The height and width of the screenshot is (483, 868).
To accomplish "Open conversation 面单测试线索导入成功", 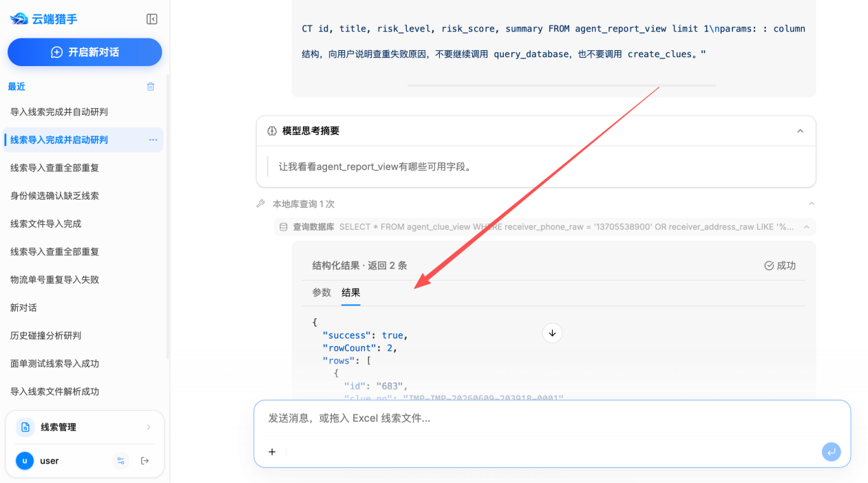I will [54, 363].
